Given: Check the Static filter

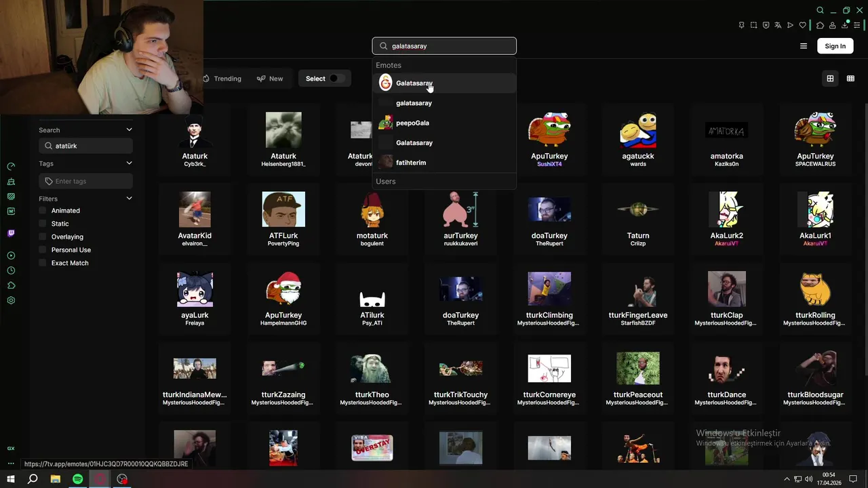Looking at the screenshot, I should [43, 224].
